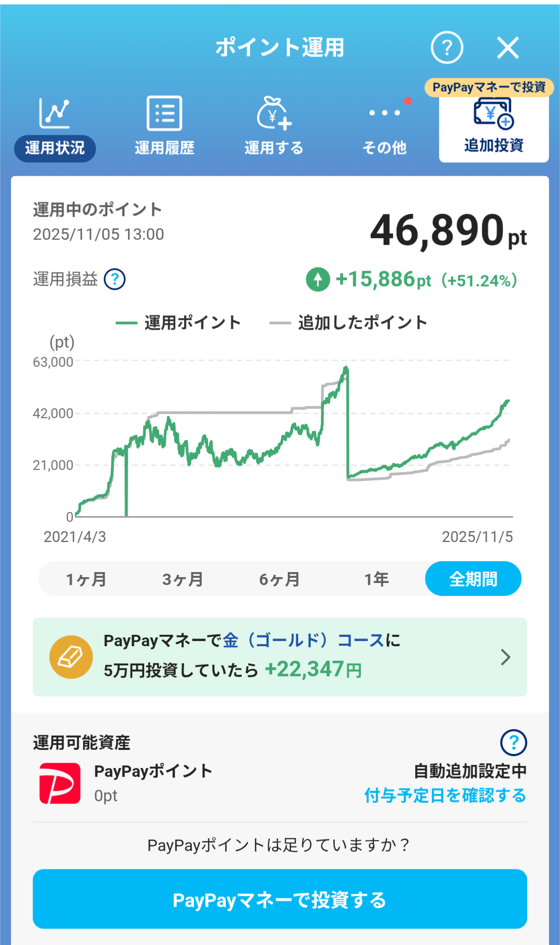Tap the 運用状況 chart icon
Viewport: 560px width, 945px height.
click(54, 113)
